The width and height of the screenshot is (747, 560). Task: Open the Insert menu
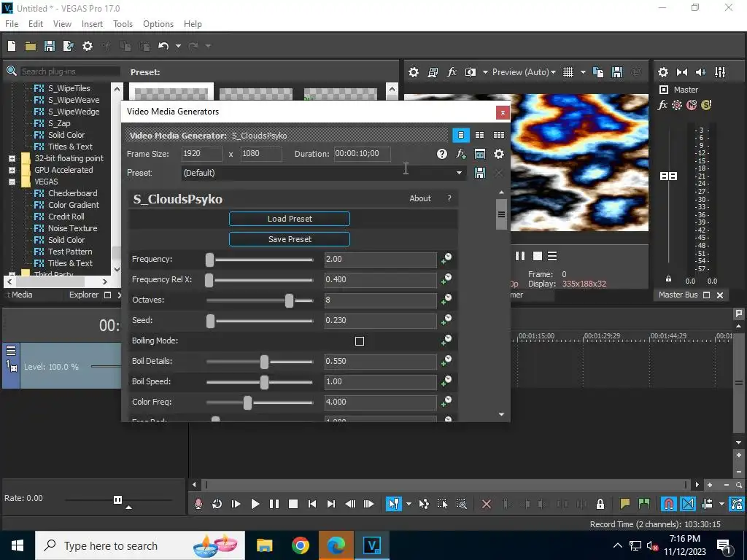tap(92, 24)
